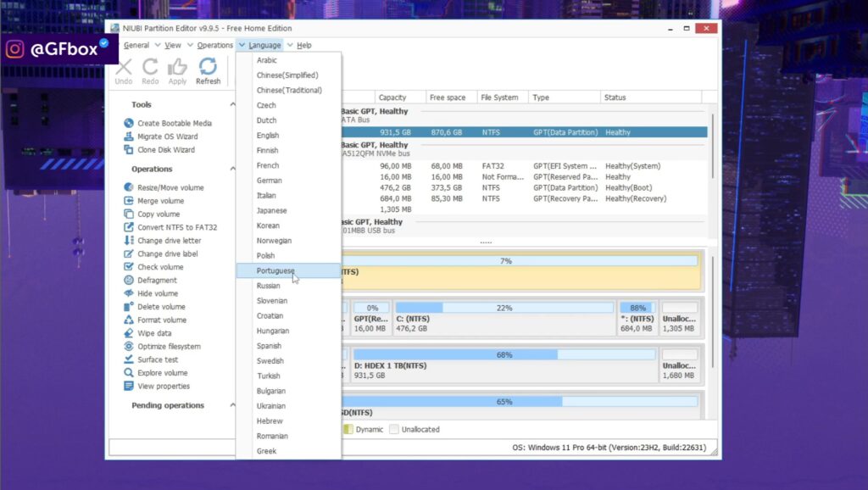Launch Create Bootable Media
Viewport: 868px width, 490px height.
[x=169, y=124]
